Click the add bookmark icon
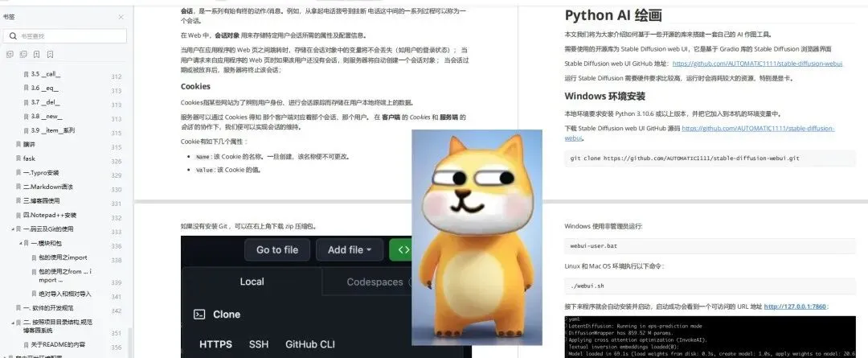Viewport: 868px width, 358px height. pyautogui.click(x=36, y=55)
